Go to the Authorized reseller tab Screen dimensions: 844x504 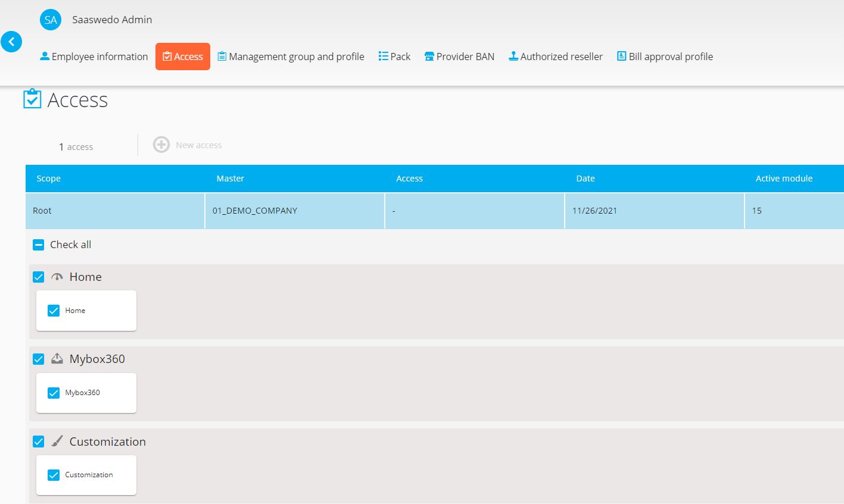click(x=555, y=57)
